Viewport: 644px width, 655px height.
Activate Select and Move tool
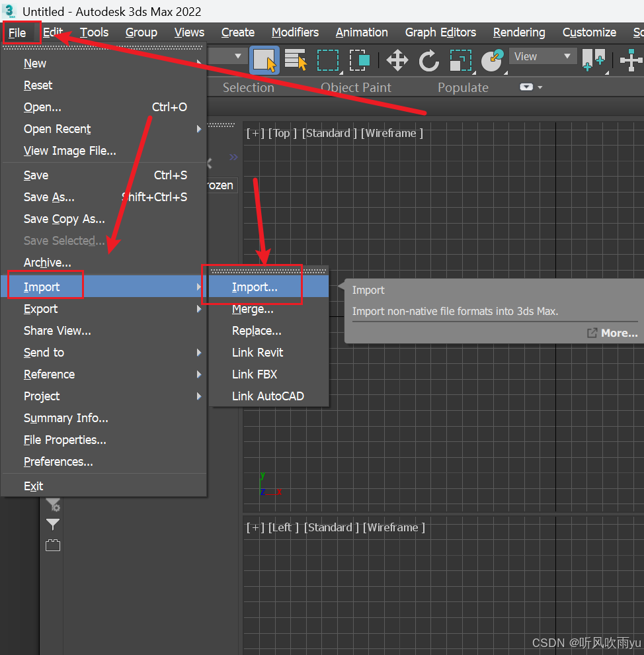tap(397, 61)
